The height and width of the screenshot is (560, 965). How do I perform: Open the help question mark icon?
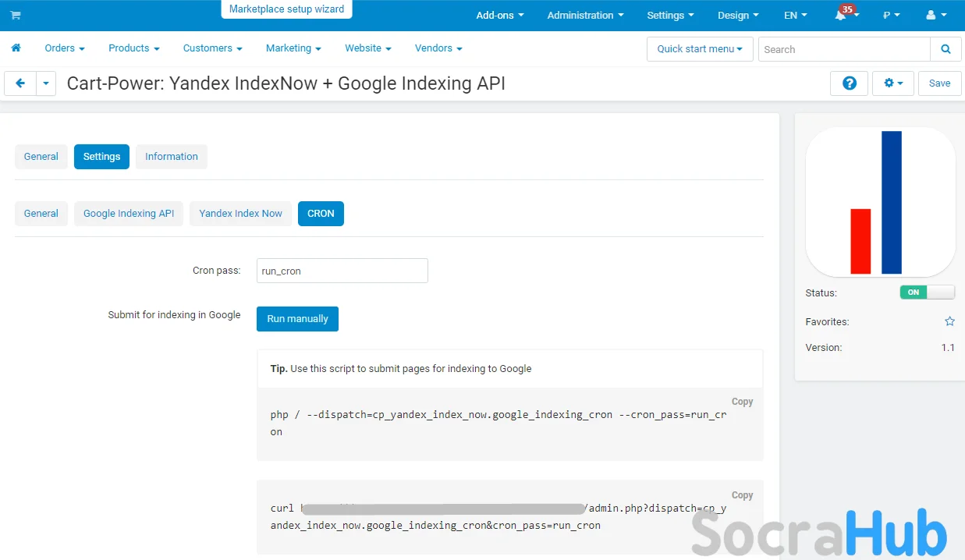[850, 83]
